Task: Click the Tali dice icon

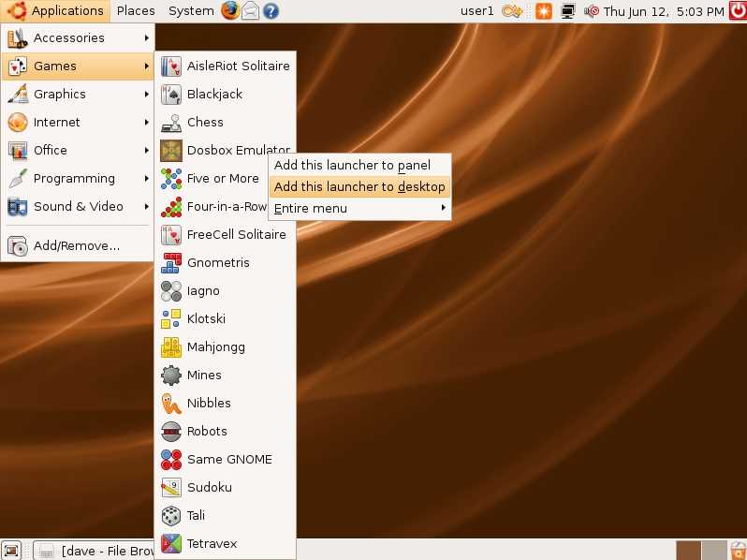Action: (170, 516)
